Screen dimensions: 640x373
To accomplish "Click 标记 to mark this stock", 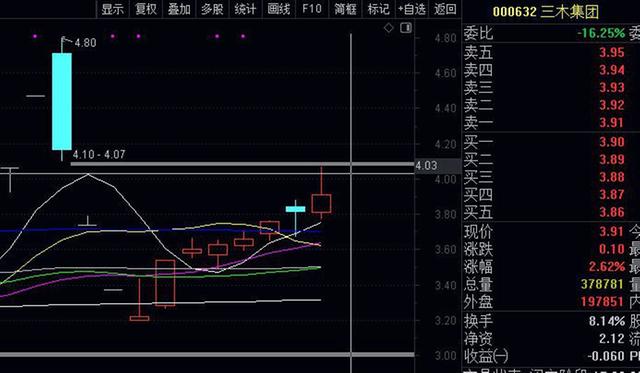I will tap(378, 9).
